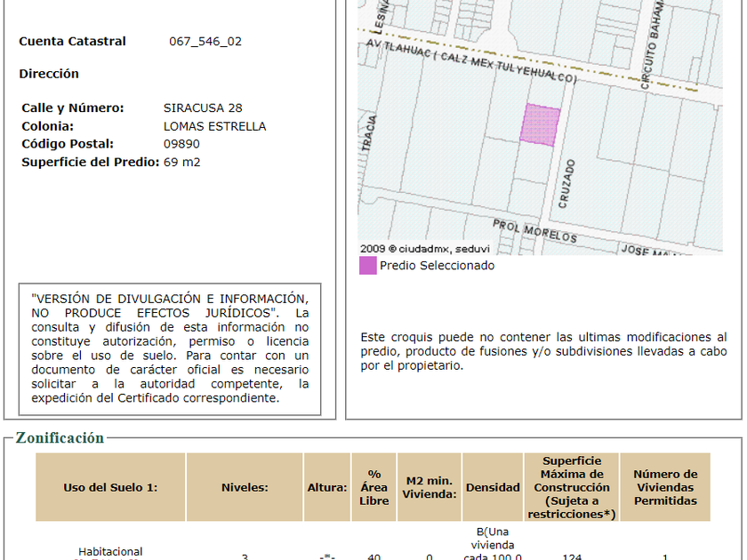The height and width of the screenshot is (560, 747).
Task: Click the 'Densidad' column header
Action: (x=493, y=488)
